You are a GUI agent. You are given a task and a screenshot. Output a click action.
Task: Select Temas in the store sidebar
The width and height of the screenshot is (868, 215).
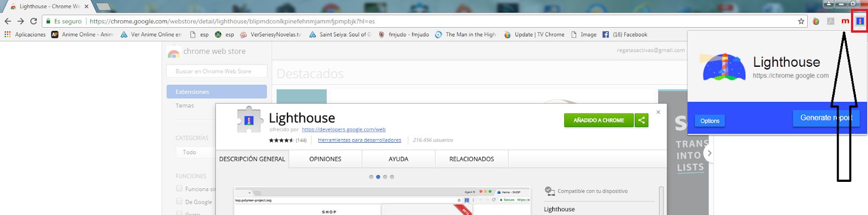pos(184,106)
